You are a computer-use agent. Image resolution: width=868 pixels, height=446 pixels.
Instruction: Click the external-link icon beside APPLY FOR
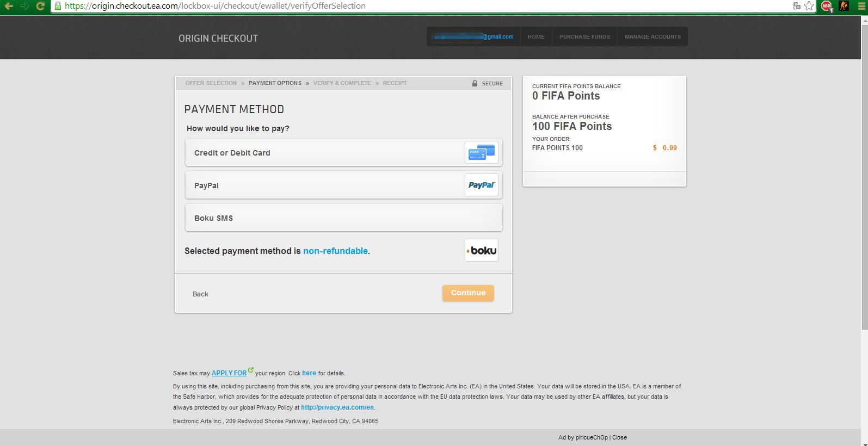[x=251, y=370]
